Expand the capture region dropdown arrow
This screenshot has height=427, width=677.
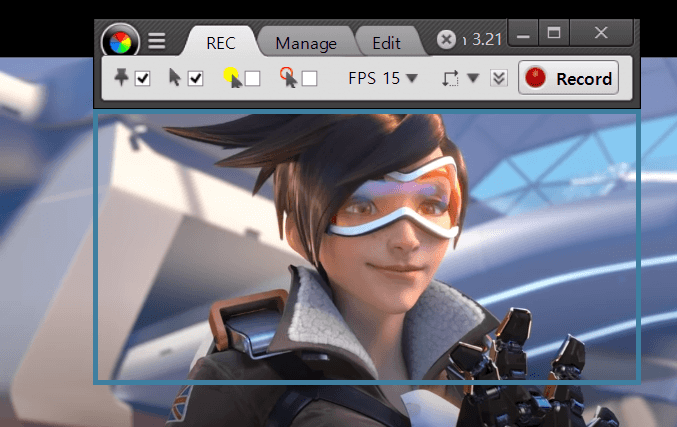pyautogui.click(x=473, y=78)
